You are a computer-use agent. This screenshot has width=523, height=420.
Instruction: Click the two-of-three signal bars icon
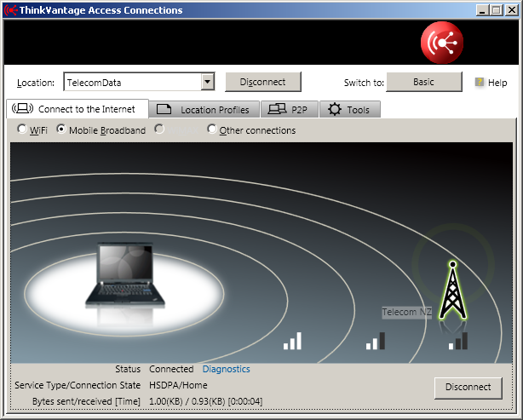click(x=376, y=341)
